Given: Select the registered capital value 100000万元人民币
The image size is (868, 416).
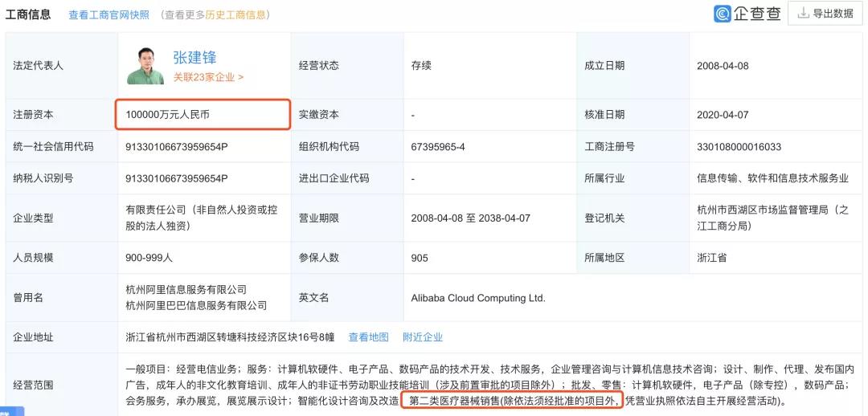Looking at the screenshot, I should 168,115.
